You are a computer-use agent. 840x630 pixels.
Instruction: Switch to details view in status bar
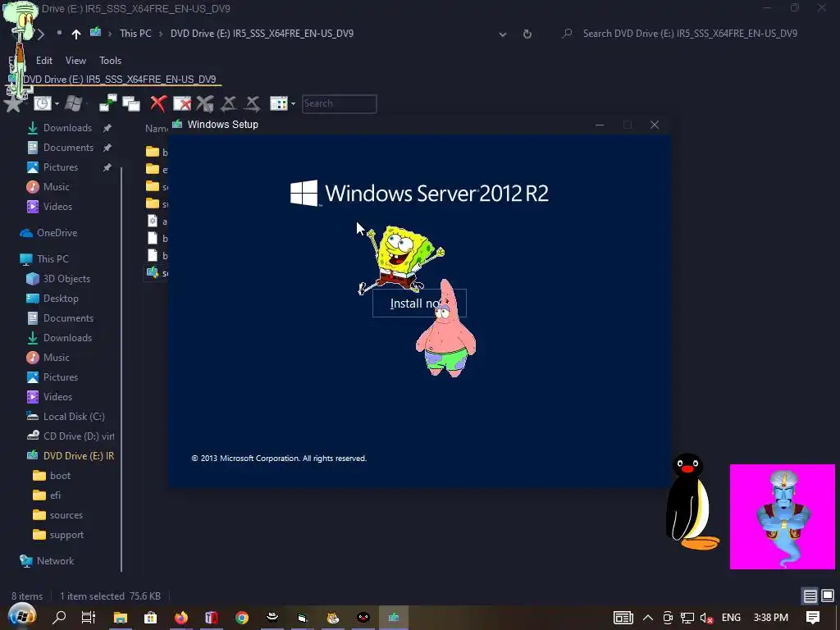click(x=810, y=596)
